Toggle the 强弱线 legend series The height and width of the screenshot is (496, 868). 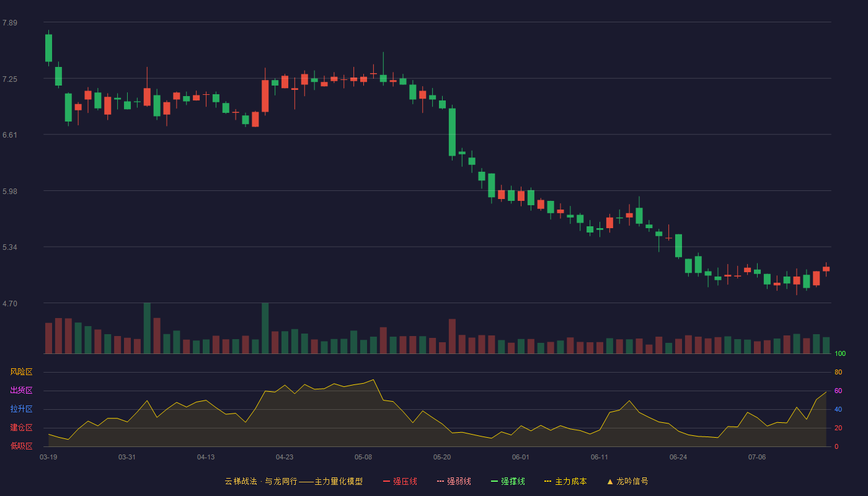[454, 481]
